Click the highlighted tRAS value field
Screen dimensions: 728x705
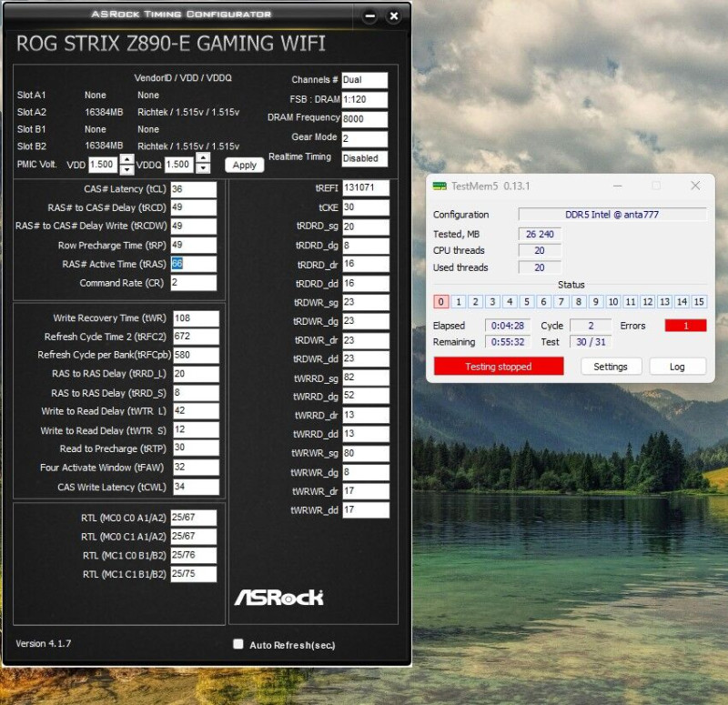[x=194, y=264]
